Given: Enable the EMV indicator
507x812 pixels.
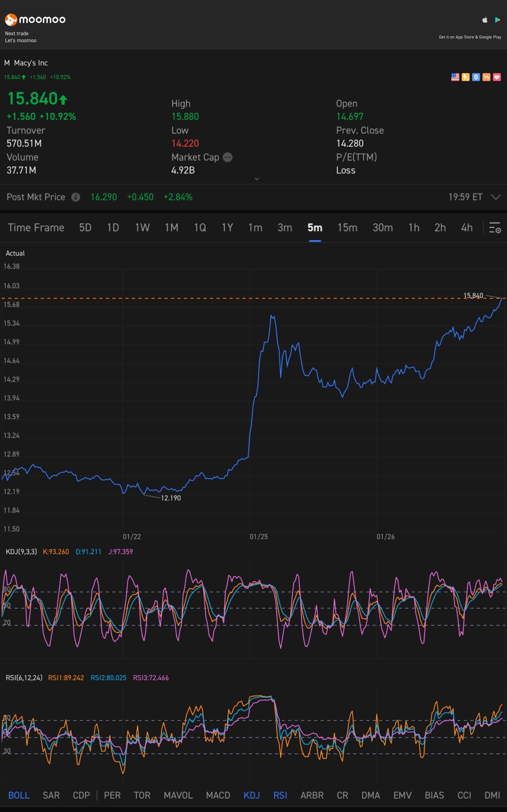Looking at the screenshot, I should point(403,795).
